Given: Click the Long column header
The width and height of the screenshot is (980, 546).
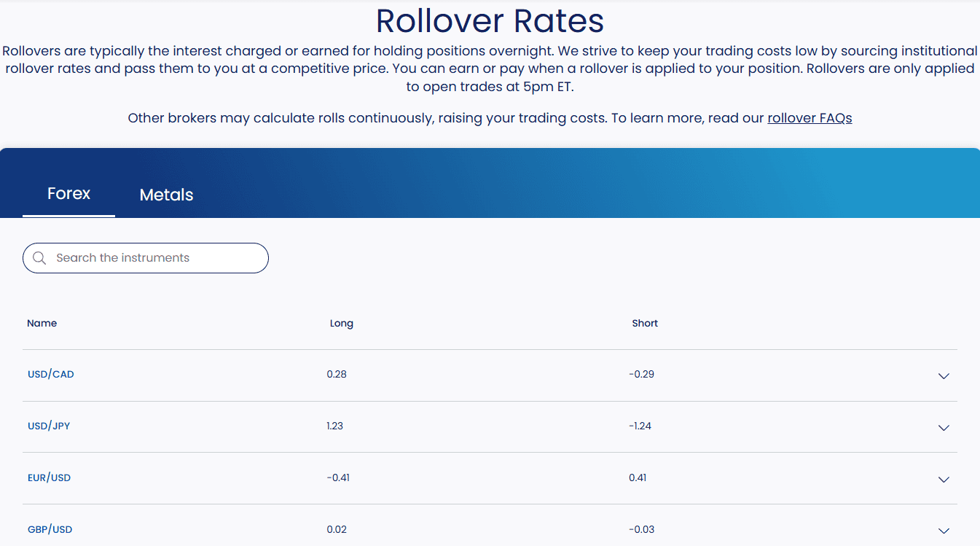Looking at the screenshot, I should click(341, 323).
